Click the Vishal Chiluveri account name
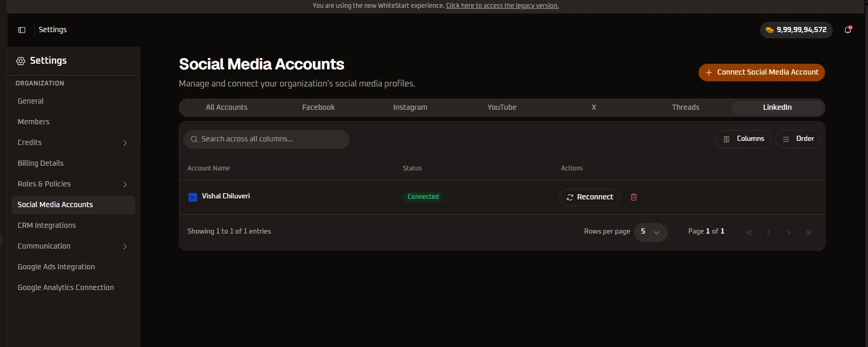The height and width of the screenshot is (347, 868). 225,196
